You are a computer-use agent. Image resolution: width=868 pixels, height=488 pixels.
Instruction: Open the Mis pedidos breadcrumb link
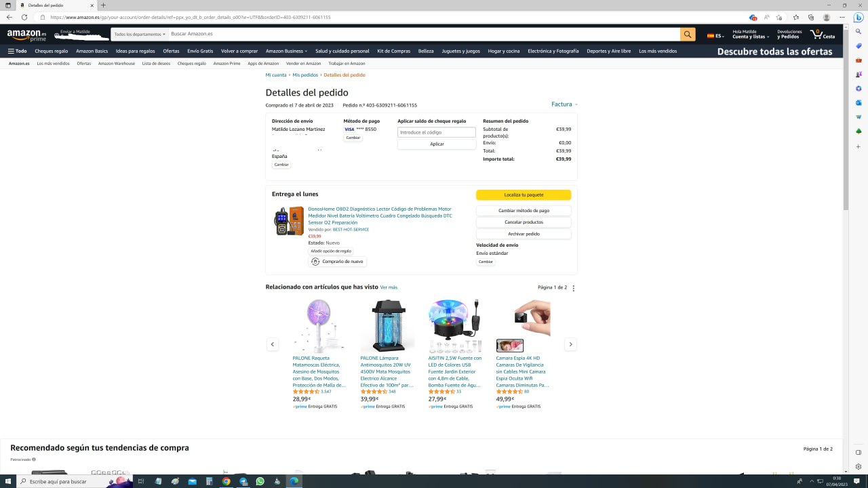pos(305,75)
